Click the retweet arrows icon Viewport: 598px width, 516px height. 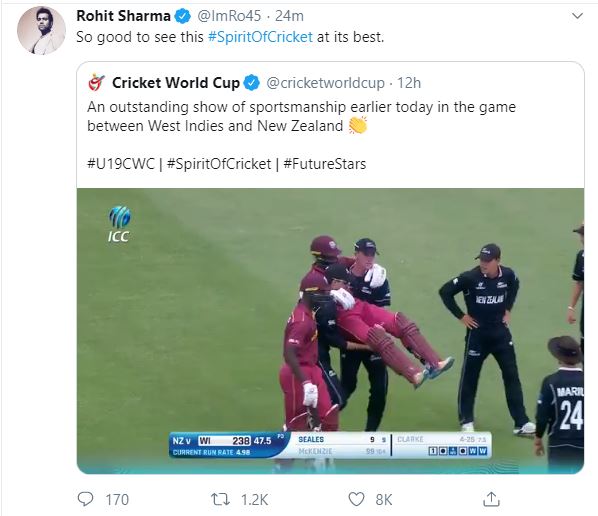220,499
